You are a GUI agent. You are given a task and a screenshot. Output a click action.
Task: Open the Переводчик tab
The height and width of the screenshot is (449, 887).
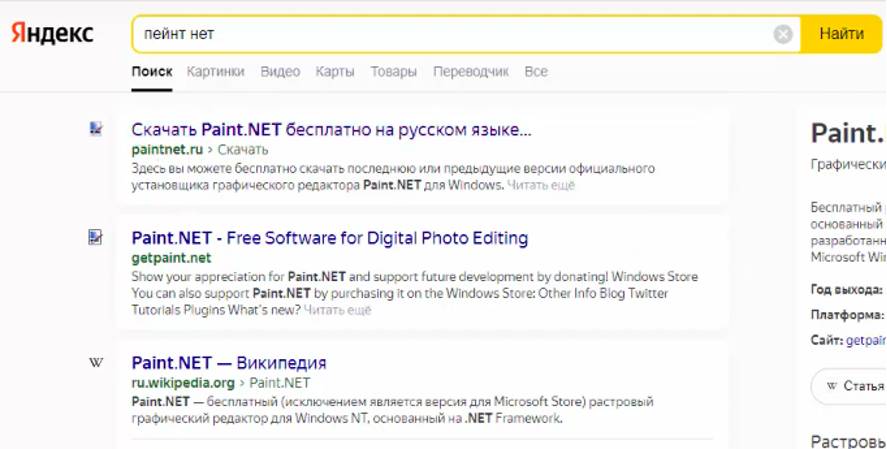pos(471,72)
